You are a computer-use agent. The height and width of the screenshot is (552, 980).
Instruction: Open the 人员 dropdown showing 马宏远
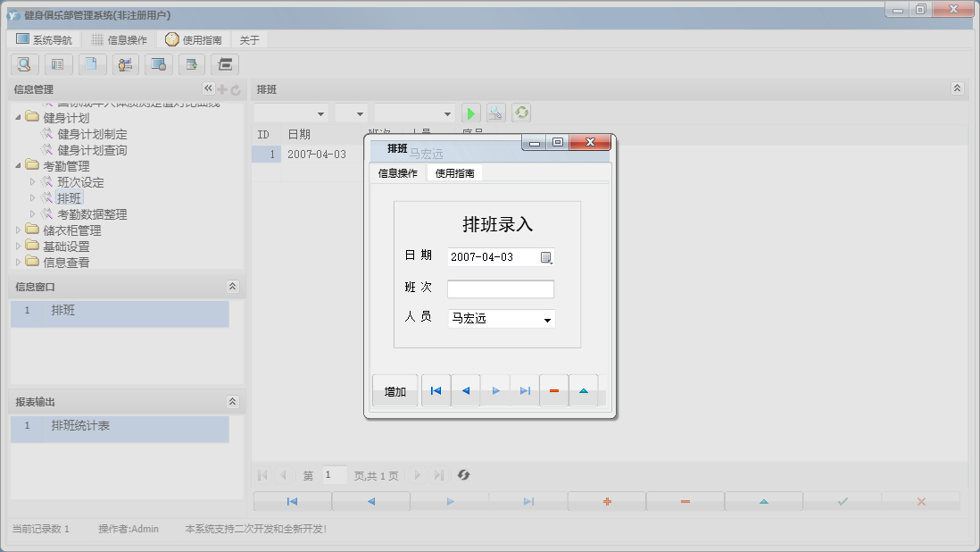coord(547,320)
